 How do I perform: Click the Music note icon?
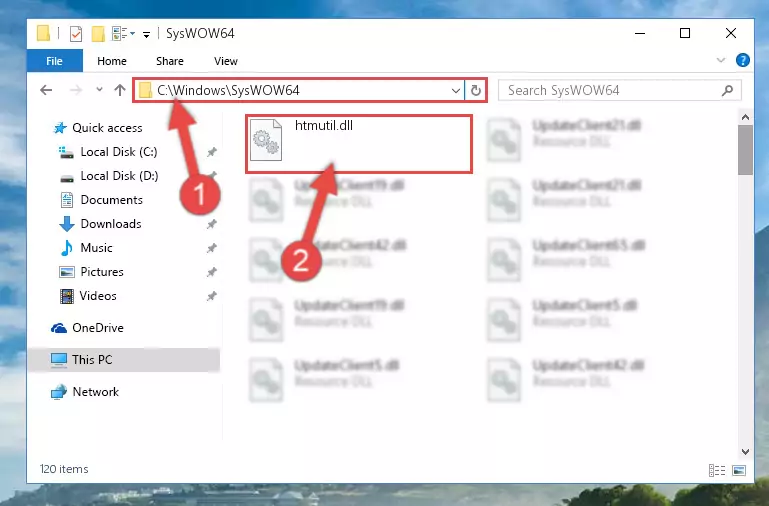pos(66,248)
